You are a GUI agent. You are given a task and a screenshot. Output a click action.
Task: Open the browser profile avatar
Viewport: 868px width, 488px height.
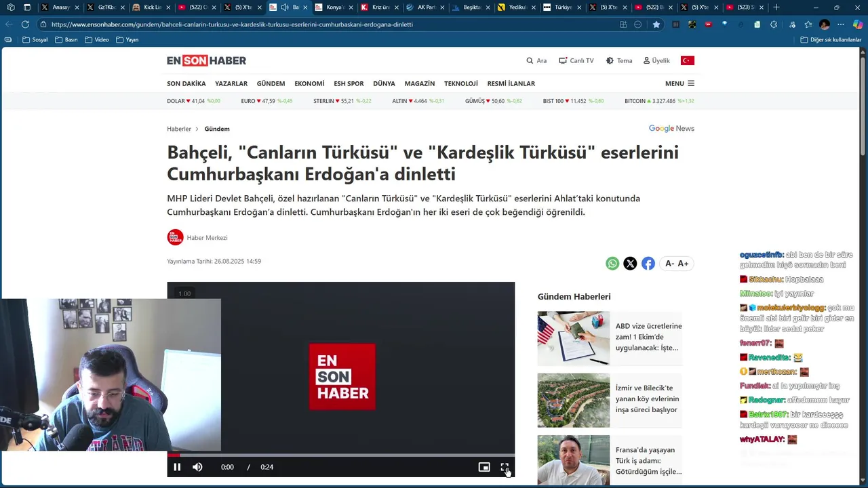(x=825, y=24)
